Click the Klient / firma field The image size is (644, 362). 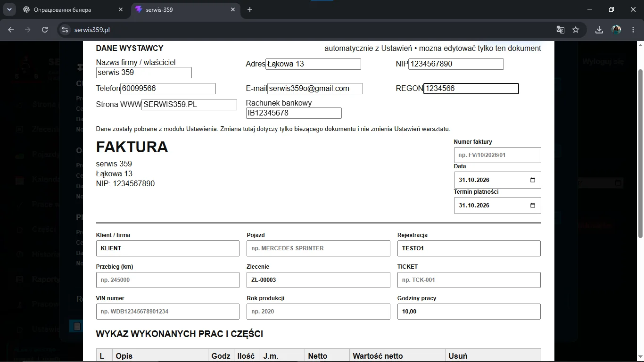(167, 248)
